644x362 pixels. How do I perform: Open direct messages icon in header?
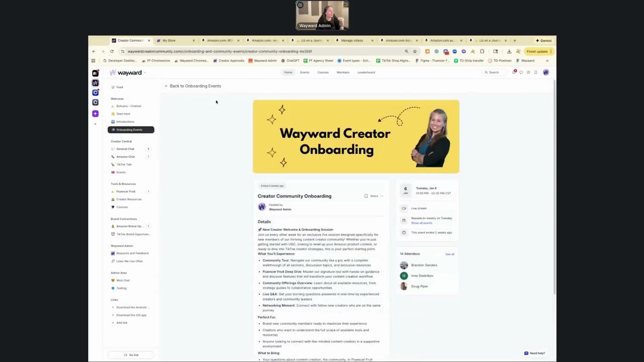coord(521,72)
